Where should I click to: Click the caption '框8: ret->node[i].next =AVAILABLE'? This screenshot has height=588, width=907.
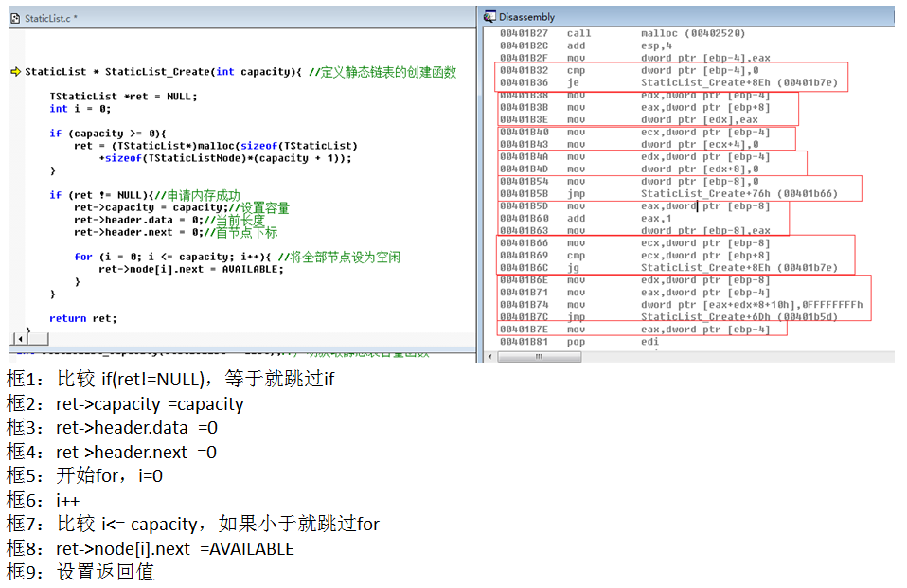tap(151, 548)
